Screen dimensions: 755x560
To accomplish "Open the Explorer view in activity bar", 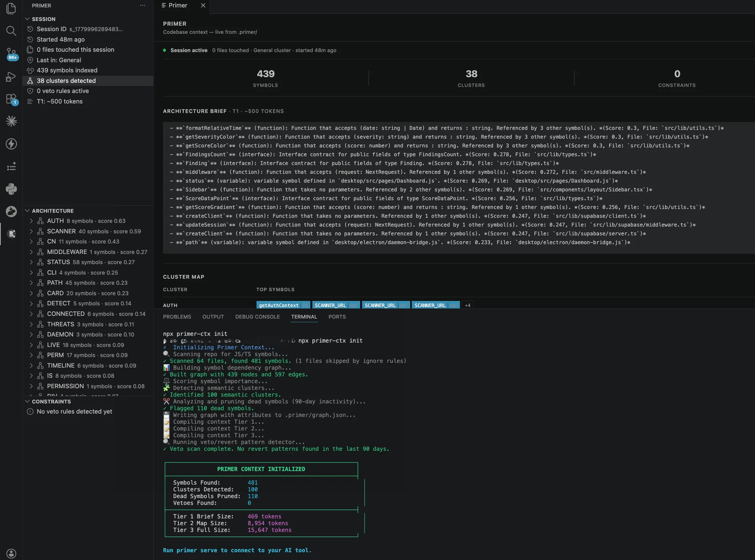I will click(11, 8).
